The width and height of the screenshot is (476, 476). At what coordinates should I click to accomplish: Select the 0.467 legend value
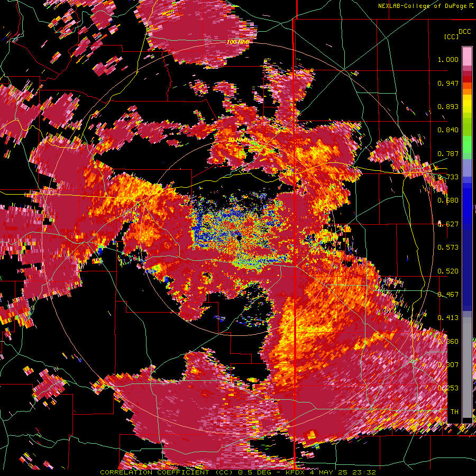pos(448,295)
